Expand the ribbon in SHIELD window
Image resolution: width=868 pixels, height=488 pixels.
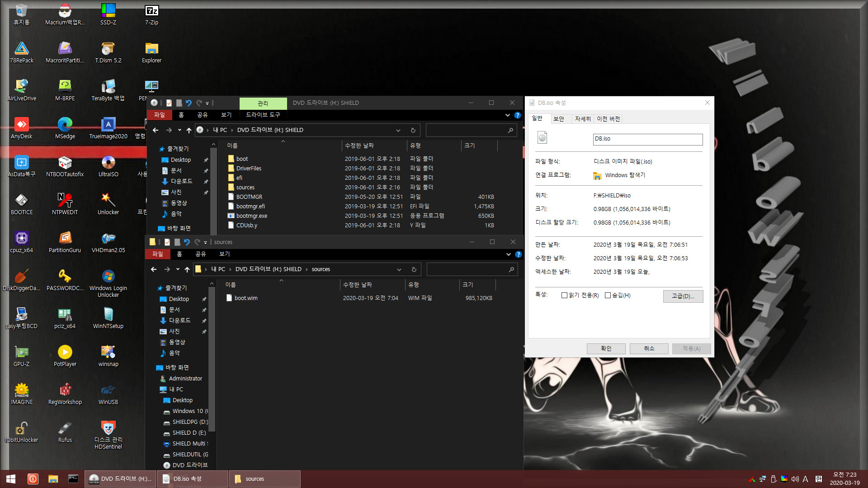tap(508, 115)
